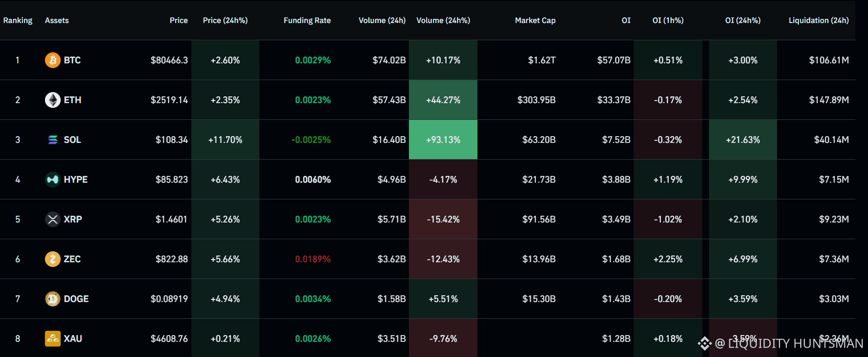This screenshot has width=868, height=357.
Task: Sort by OI (24h%) column header
Action: (x=743, y=20)
